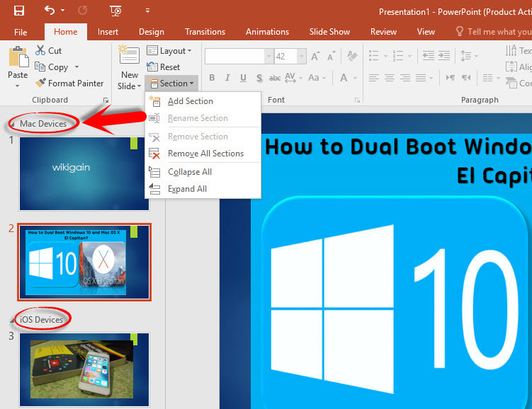
Task: Open the Transitions tab
Action: (205, 32)
